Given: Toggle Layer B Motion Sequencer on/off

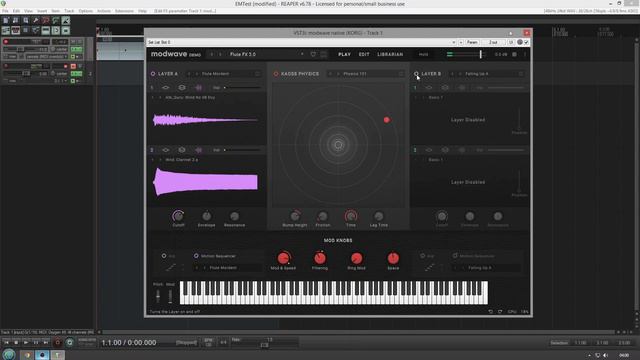Looking at the screenshot, I should click(x=455, y=256).
